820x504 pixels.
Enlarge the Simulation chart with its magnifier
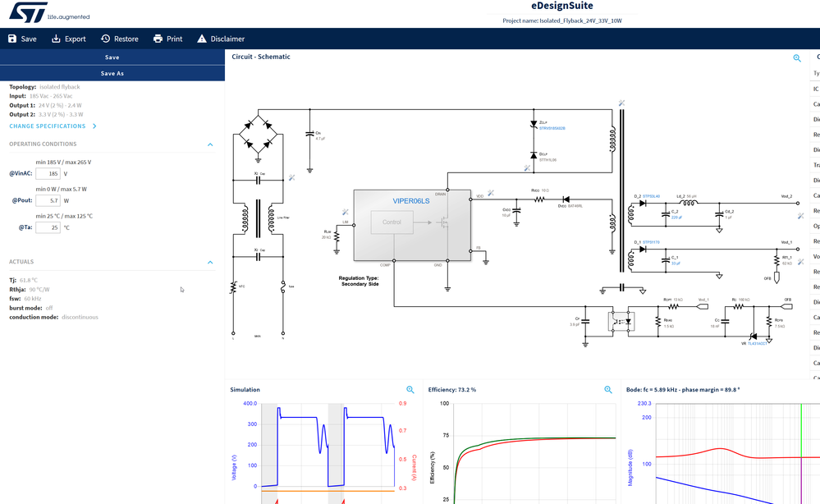[410, 390]
